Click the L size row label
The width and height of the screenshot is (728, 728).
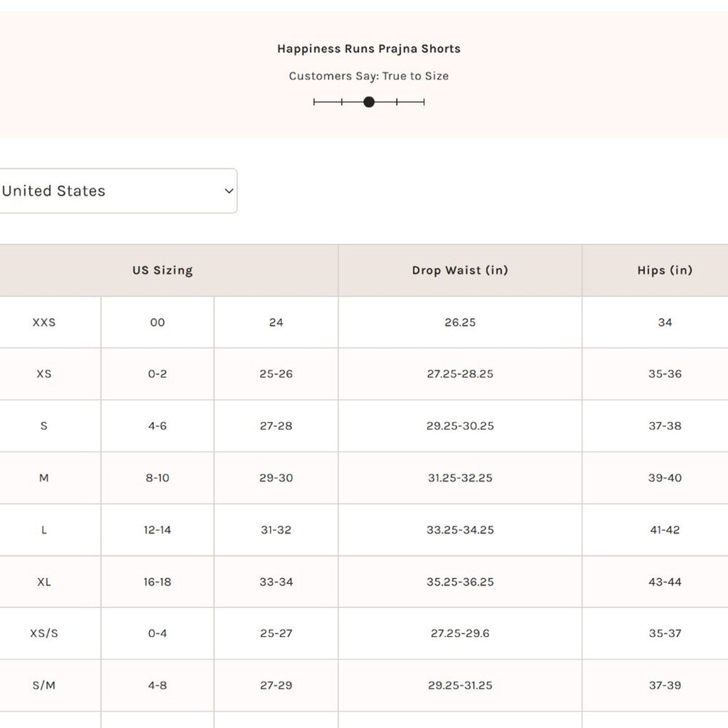click(x=44, y=530)
